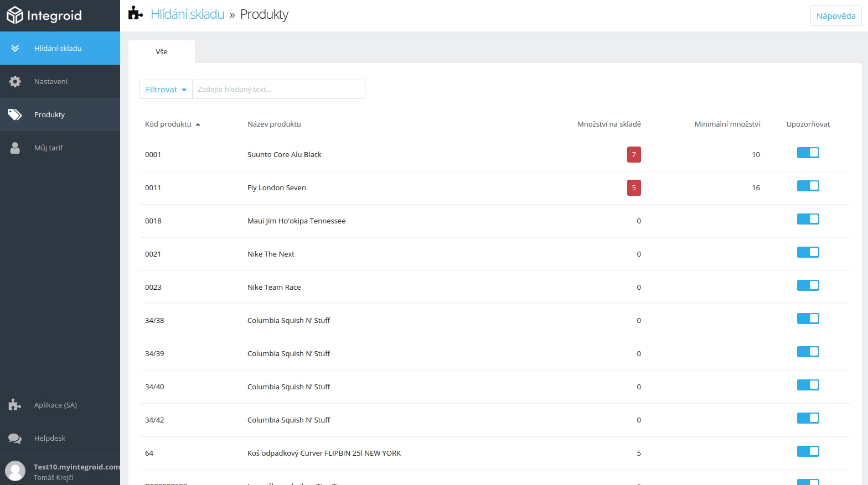Click minimum quantity value 16
The height and width of the screenshot is (485, 868).
pos(756,187)
